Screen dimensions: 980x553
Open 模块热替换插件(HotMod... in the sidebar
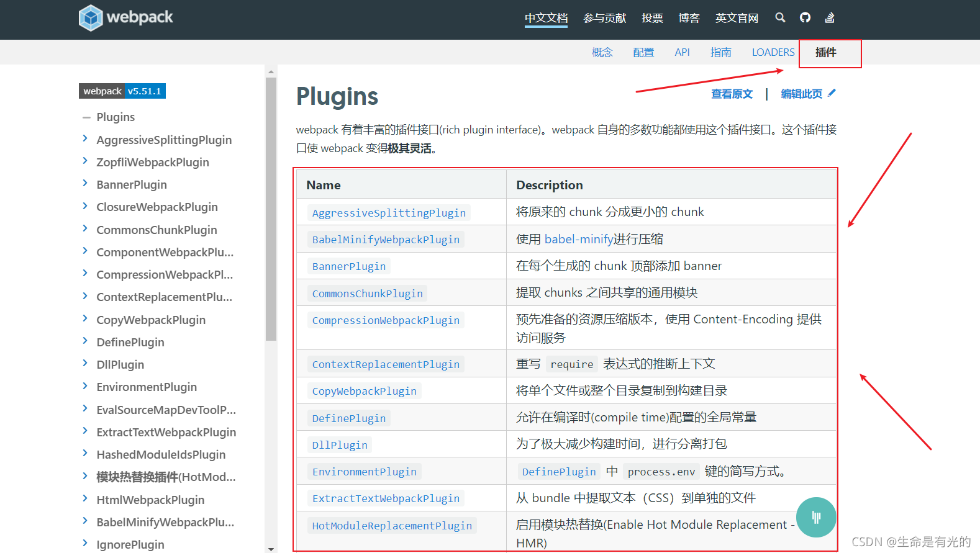(x=166, y=477)
